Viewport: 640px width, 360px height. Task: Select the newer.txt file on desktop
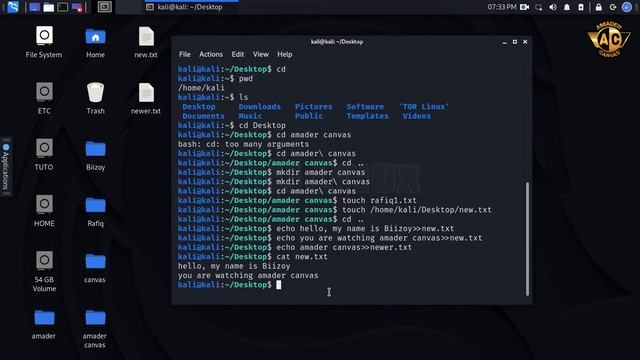(x=146, y=98)
